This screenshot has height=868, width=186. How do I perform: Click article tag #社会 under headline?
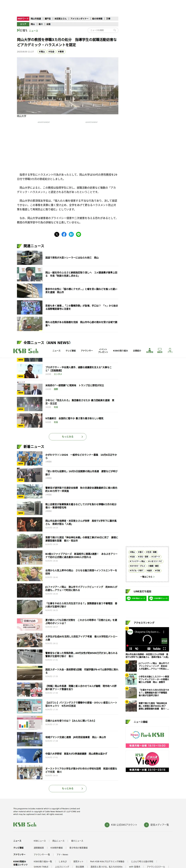51,52
